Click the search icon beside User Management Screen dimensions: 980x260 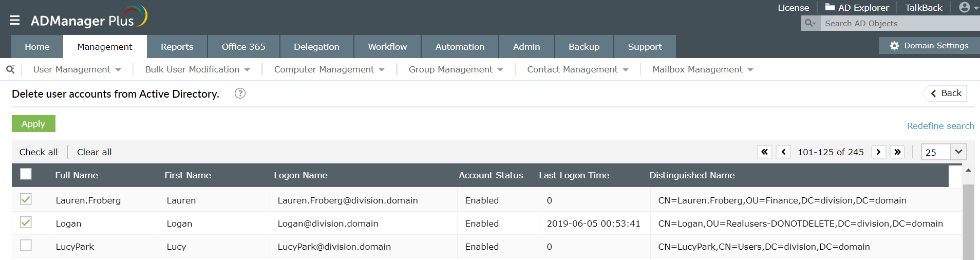click(x=10, y=69)
